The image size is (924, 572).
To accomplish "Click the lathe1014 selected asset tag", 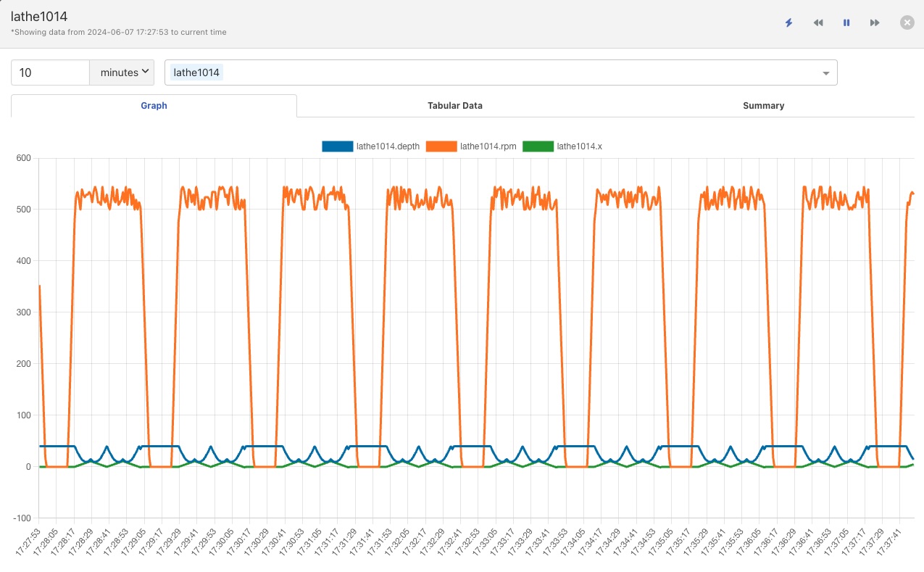I will click(196, 72).
